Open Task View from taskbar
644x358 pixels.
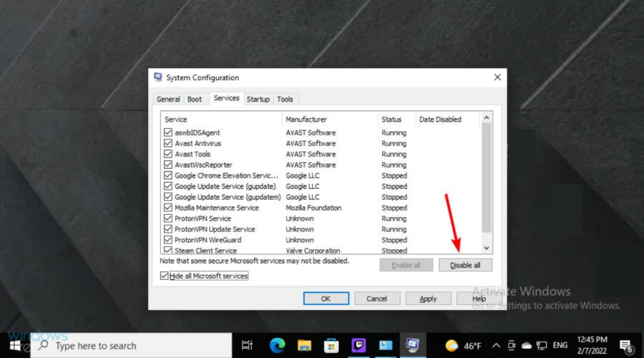pyautogui.click(x=247, y=346)
